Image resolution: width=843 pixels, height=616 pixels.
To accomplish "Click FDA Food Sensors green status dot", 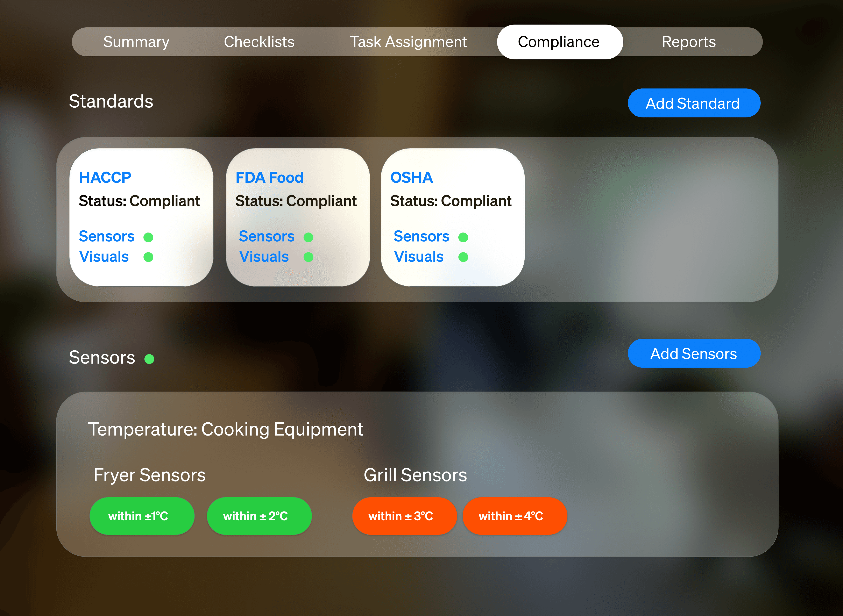I will pos(309,237).
